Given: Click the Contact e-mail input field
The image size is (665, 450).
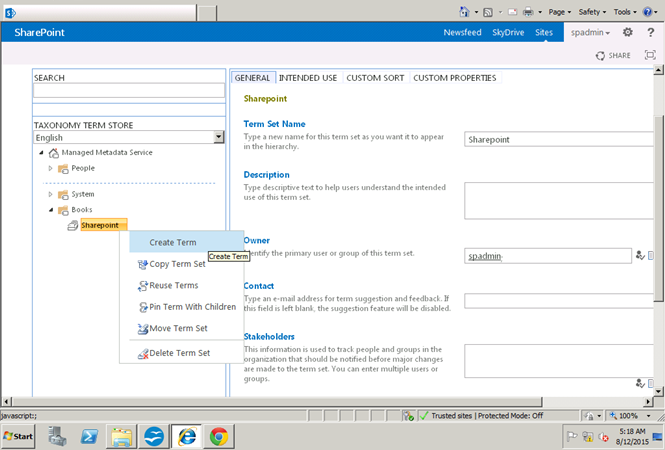Looking at the screenshot, I should [x=559, y=301].
